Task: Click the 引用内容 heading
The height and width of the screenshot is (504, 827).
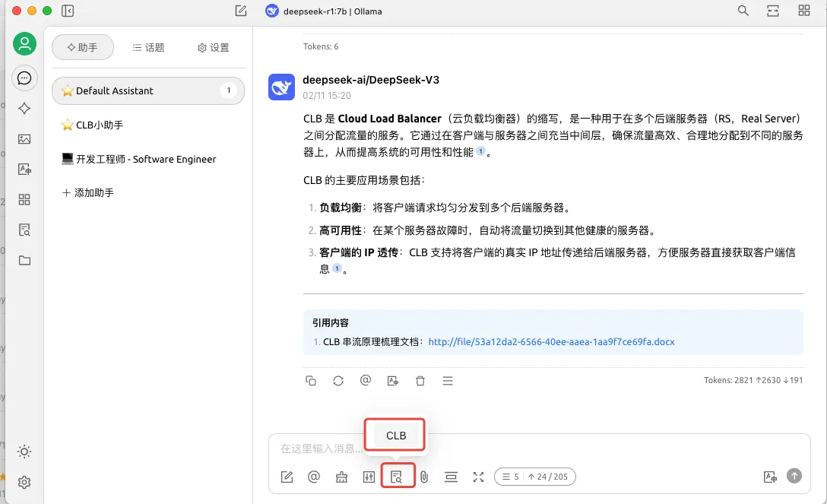Action: pos(330,322)
